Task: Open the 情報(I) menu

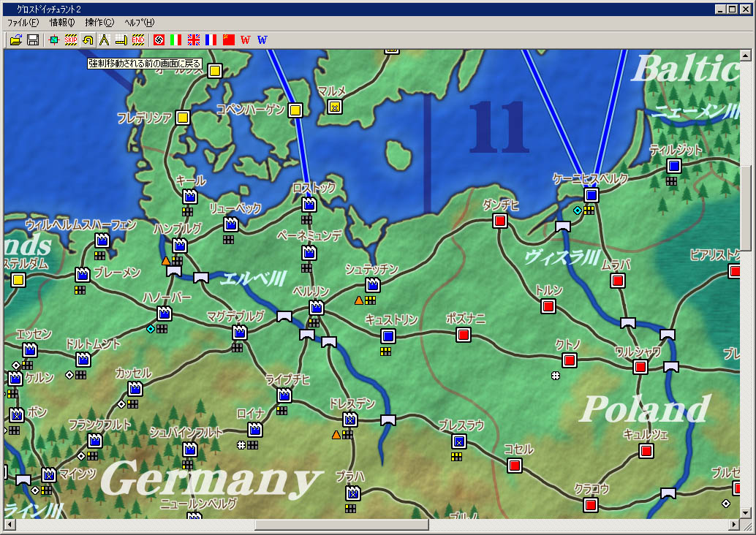Action: coord(62,23)
